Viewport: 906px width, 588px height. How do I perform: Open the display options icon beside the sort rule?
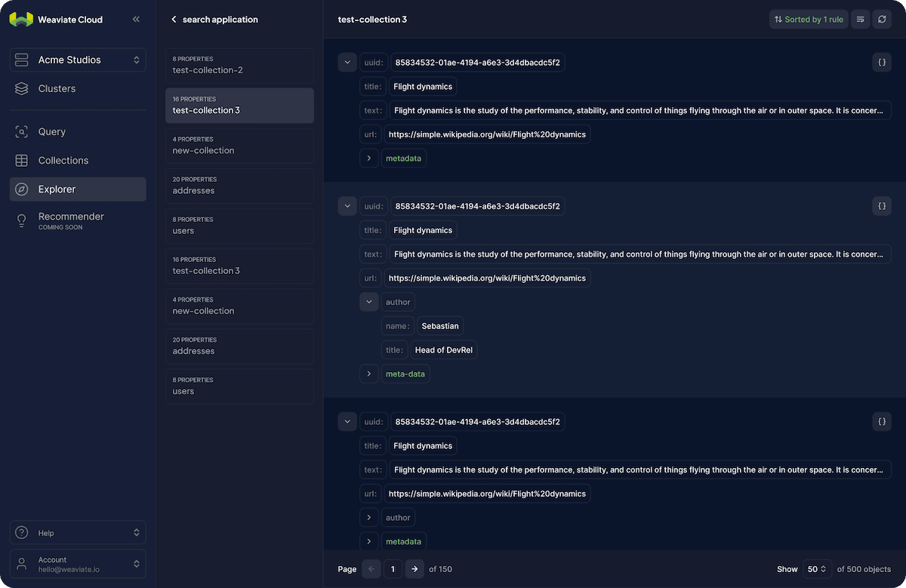[x=860, y=20]
